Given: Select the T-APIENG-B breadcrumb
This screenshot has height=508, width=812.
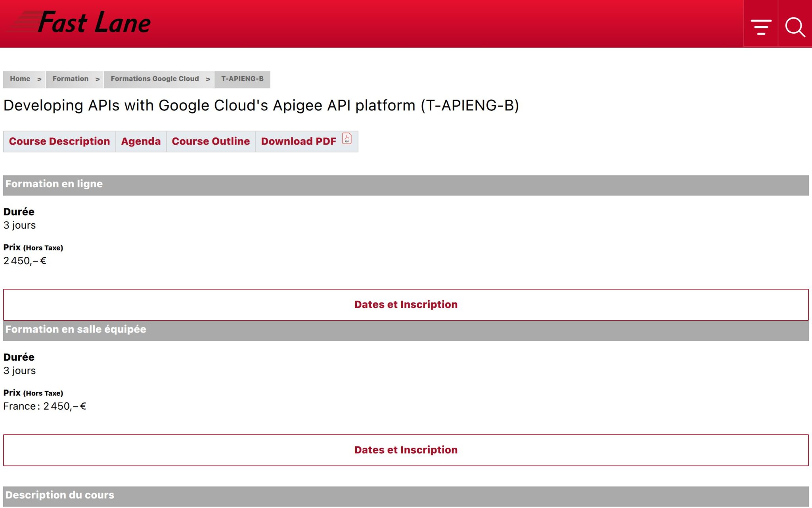Looking at the screenshot, I should [242, 79].
